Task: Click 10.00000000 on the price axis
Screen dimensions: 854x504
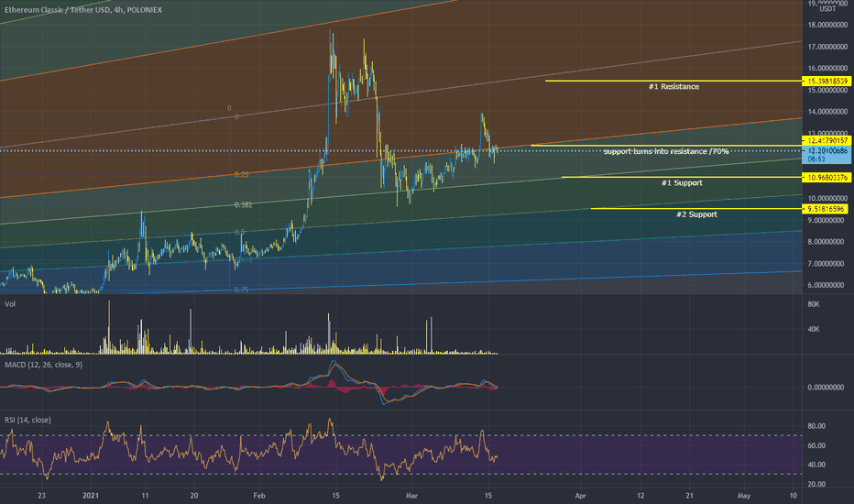Action: pyautogui.click(x=827, y=198)
